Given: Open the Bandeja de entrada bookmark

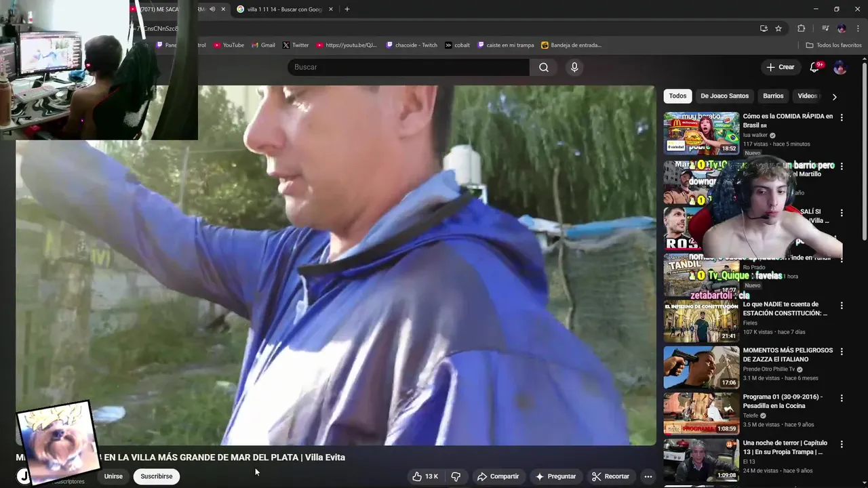Looking at the screenshot, I should tap(572, 45).
